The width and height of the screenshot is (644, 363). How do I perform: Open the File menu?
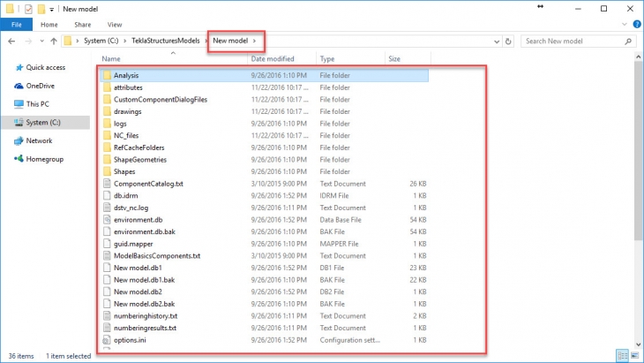click(x=16, y=25)
